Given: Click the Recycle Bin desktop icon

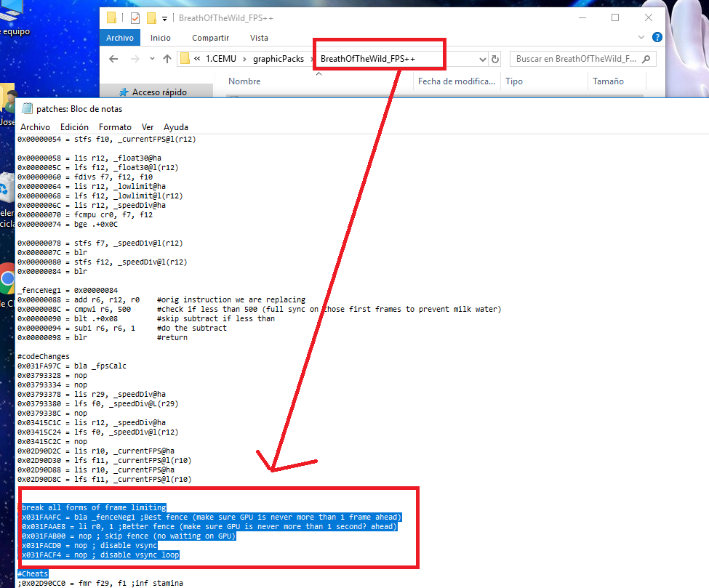Looking at the screenshot, I should point(7,188).
